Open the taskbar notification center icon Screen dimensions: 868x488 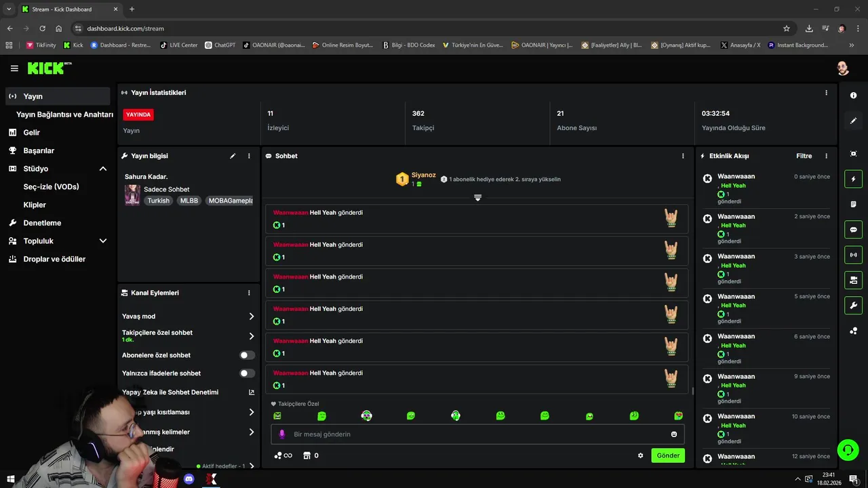(854, 479)
